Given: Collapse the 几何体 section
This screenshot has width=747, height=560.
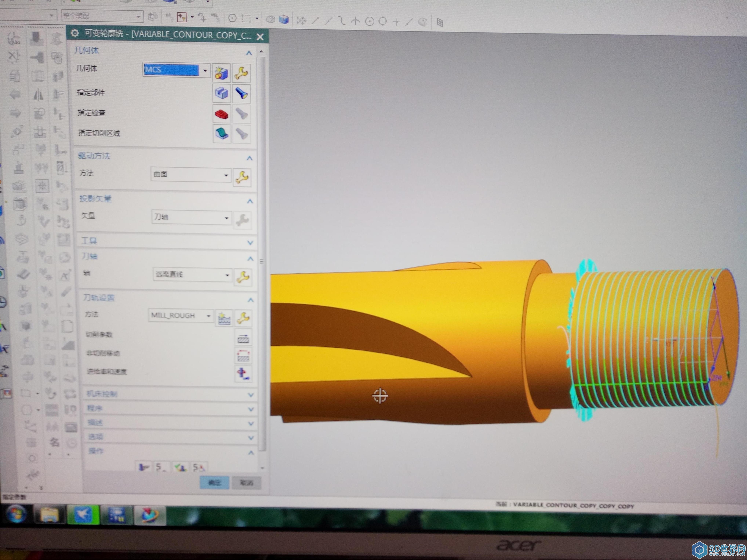Looking at the screenshot, I should click(x=249, y=53).
